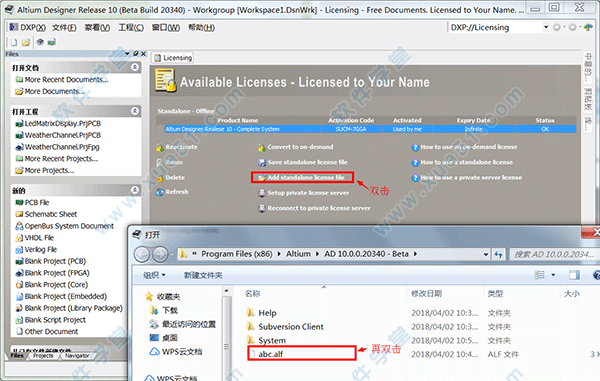Open the 文件(F) menu
The image size is (600, 381).
pyautogui.click(x=64, y=28)
